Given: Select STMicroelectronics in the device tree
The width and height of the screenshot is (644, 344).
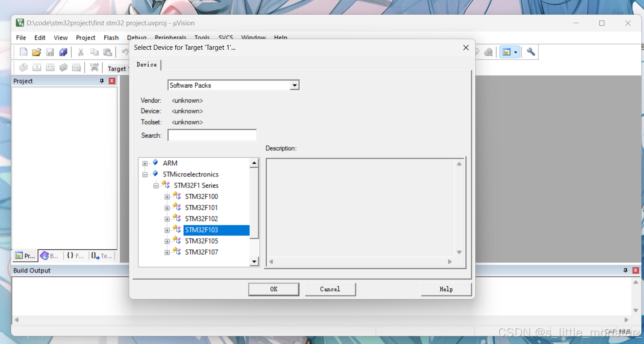Looking at the screenshot, I should (x=191, y=174).
